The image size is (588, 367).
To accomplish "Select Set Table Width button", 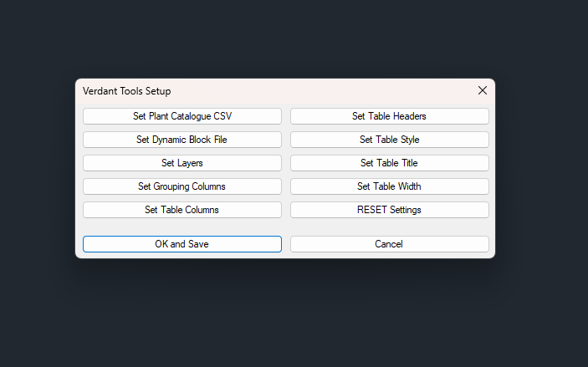I will pyautogui.click(x=389, y=186).
